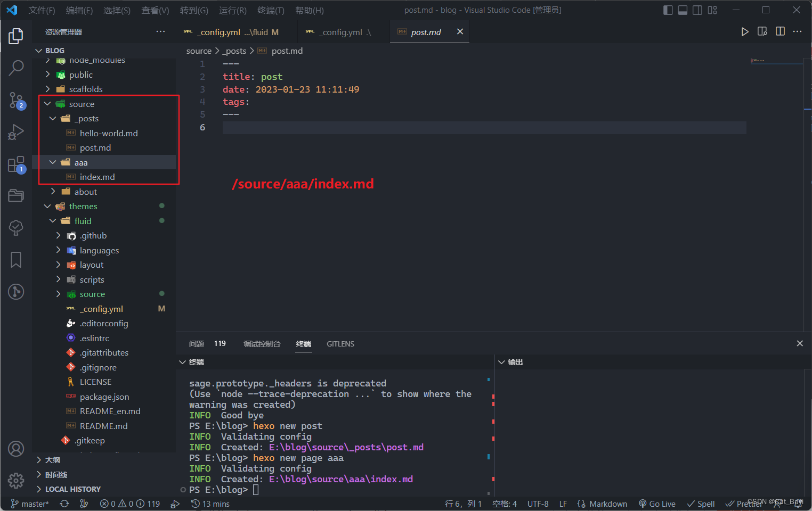Open Source Control view with badge 2
The width and height of the screenshot is (812, 511).
[16, 100]
